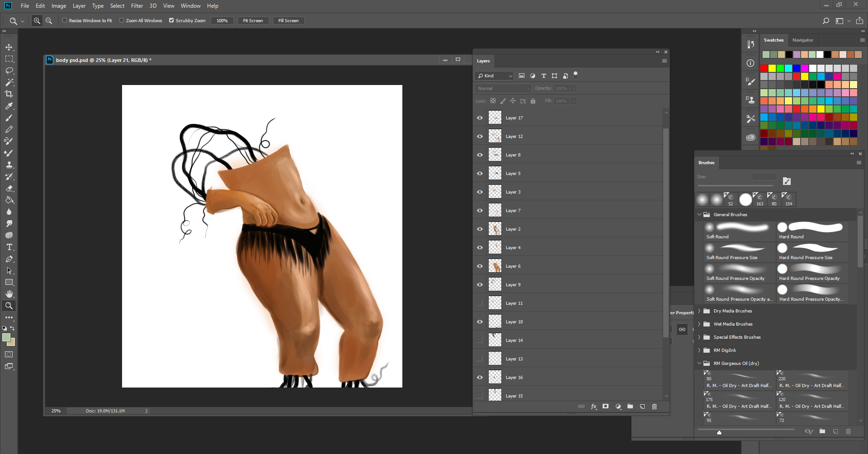This screenshot has height=454, width=868.
Task: Select the Lasso tool
Action: point(9,71)
